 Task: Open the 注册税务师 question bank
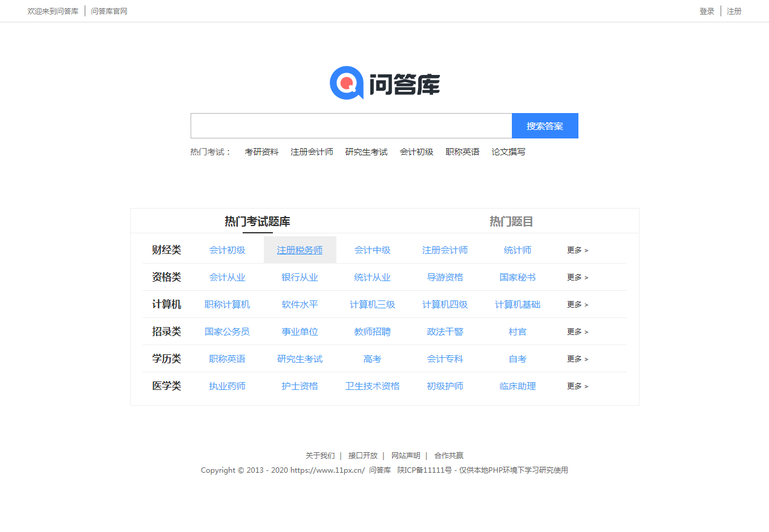(x=299, y=250)
